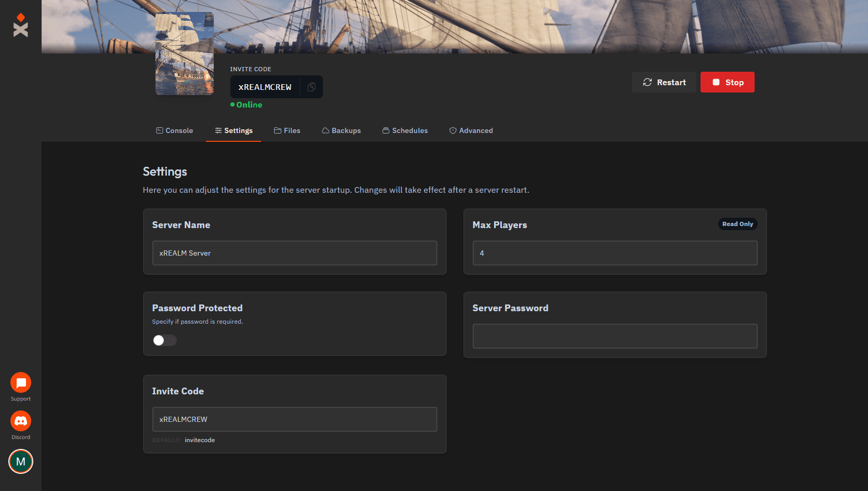Open the Schedules tab
Viewport: 868px width, 491px height.
click(405, 130)
